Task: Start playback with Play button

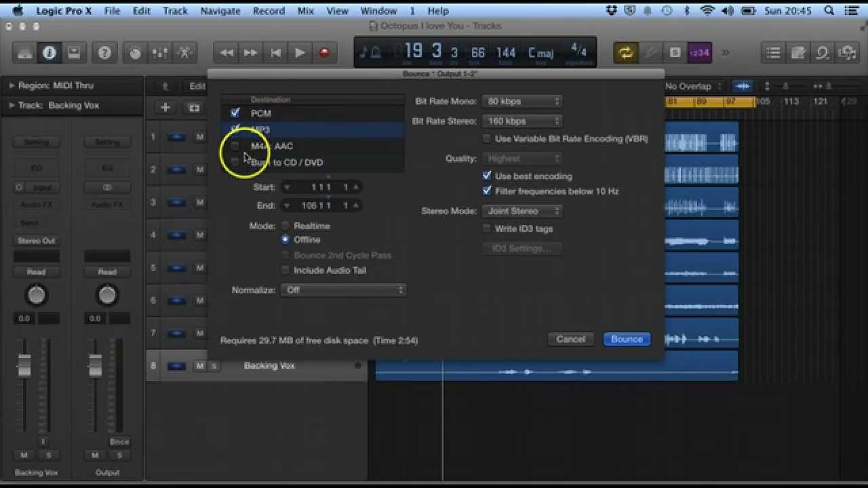Action: (x=300, y=52)
